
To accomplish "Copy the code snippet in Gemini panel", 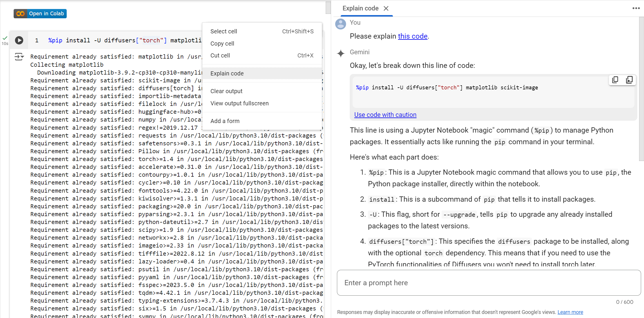I will (x=615, y=80).
